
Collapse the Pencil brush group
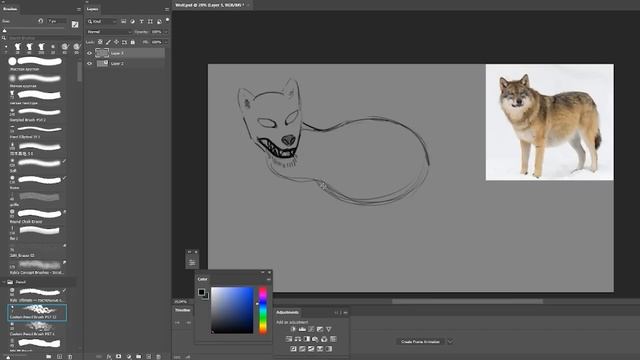coord(4,282)
